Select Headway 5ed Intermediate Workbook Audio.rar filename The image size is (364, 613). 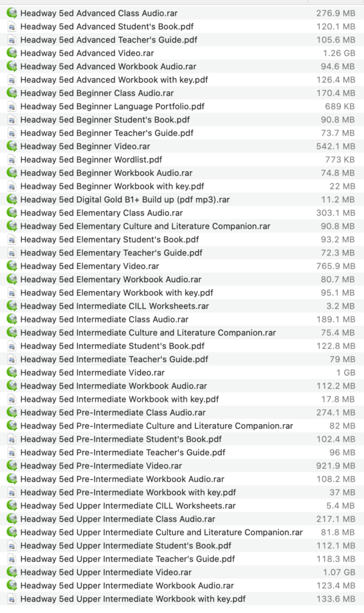(114, 386)
